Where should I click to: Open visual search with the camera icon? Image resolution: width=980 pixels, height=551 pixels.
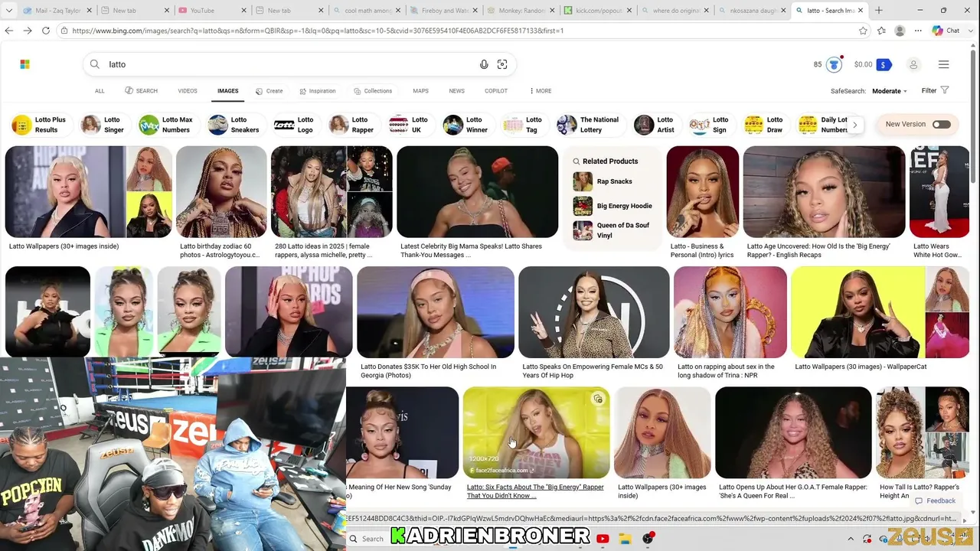[x=502, y=64]
